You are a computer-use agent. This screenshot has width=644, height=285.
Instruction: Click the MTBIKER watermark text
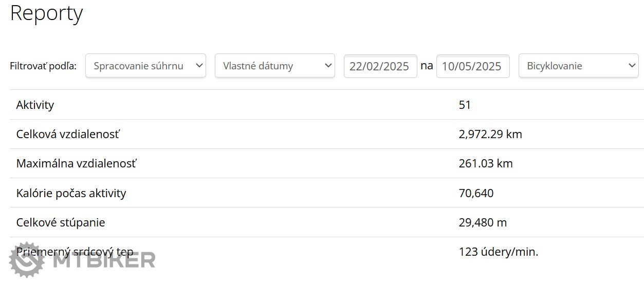point(104,260)
